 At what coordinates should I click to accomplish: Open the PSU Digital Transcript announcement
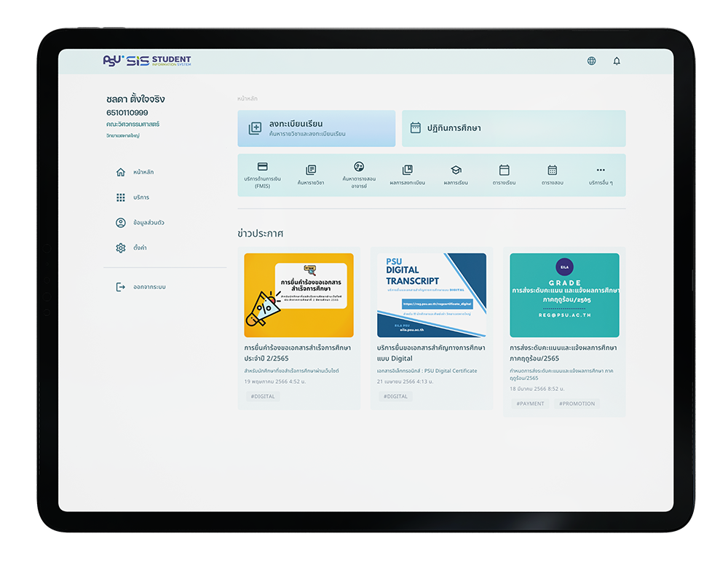click(431, 328)
